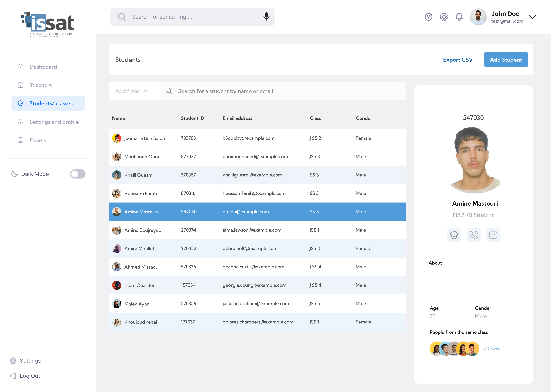Select the Amine Boujrayed name

click(x=143, y=230)
